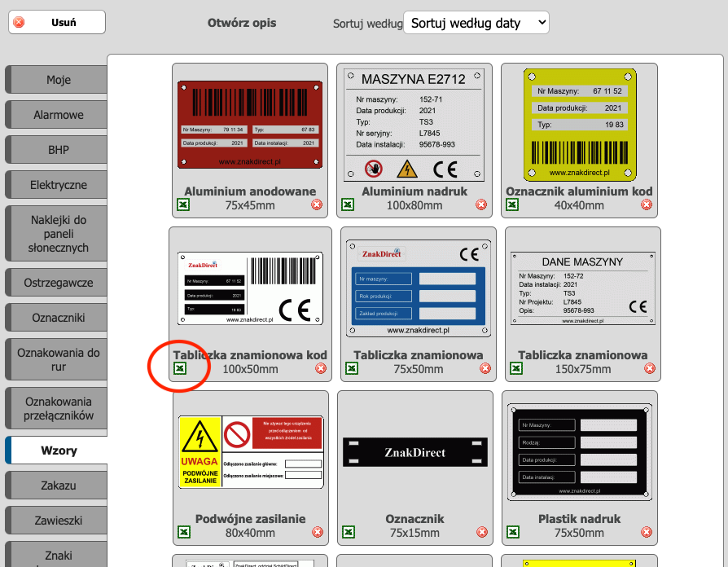This screenshot has height=567, width=728.
Task: Open the Sortuj według daty dropdown
Action: (476, 23)
